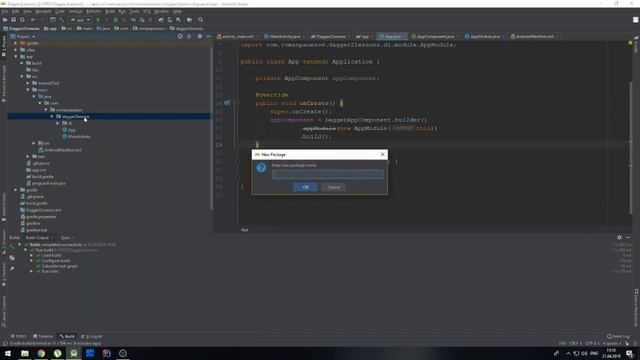Focus the new package name input field

coord(327,174)
